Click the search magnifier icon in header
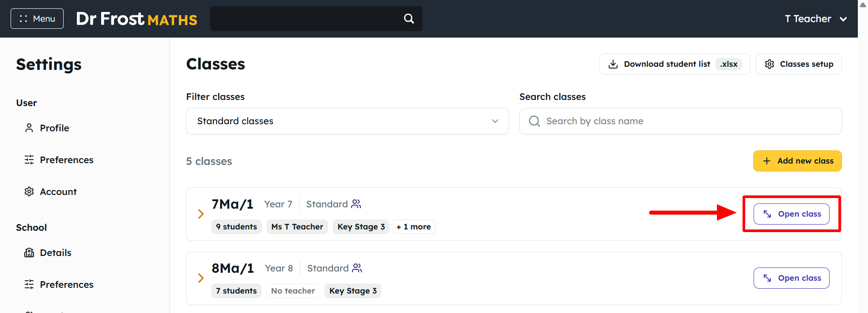This screenshot has width=868, height=313. pyautogui.click(x=409, y=19)
